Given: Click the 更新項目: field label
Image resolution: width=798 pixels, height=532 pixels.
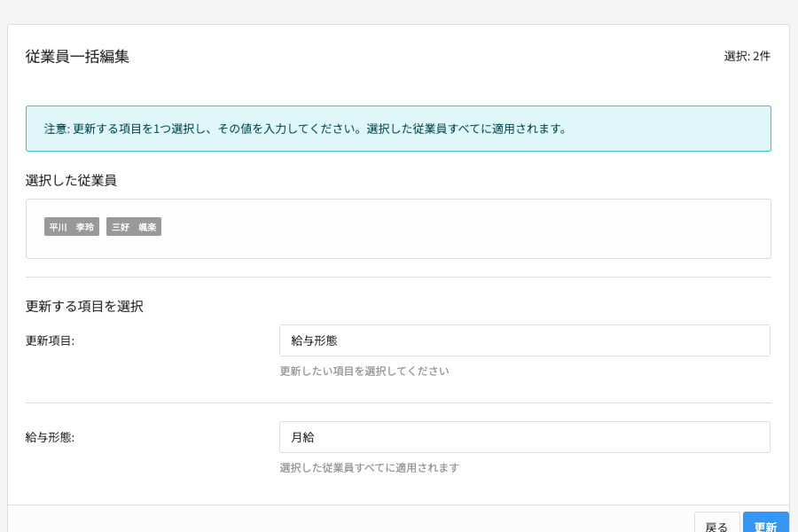Looking at the screenshot, I should click(50, 340).
